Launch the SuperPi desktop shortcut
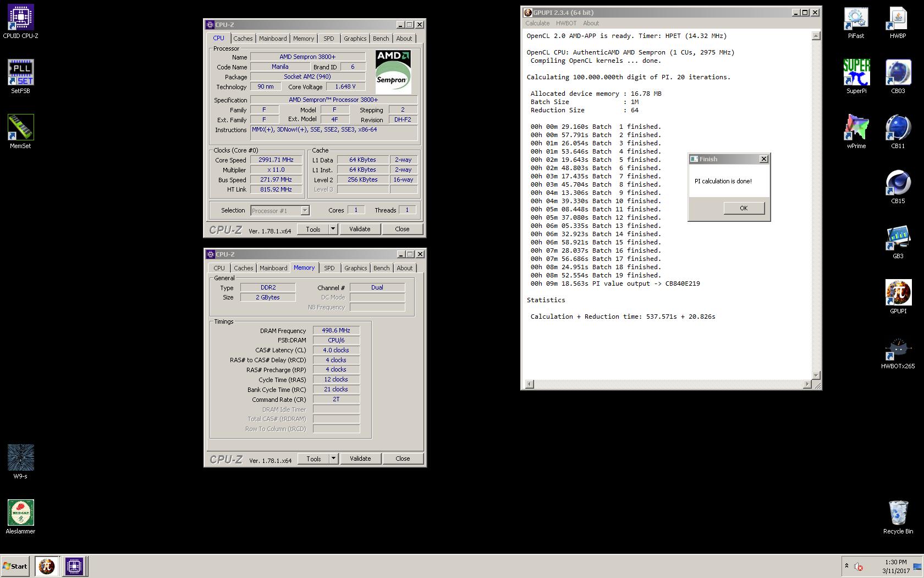Image resolution: width=924 pixels, height=578 pixels. click(x=856, y=77)
